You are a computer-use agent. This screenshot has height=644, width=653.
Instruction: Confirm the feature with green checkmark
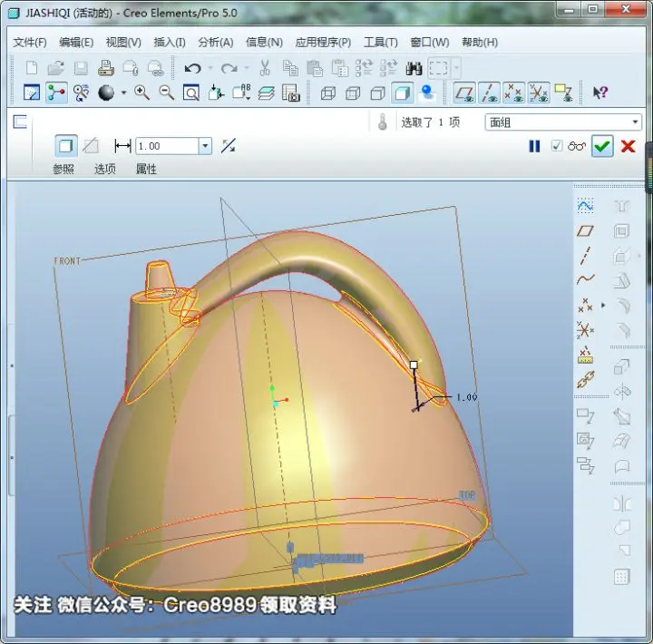pos(602,146)
